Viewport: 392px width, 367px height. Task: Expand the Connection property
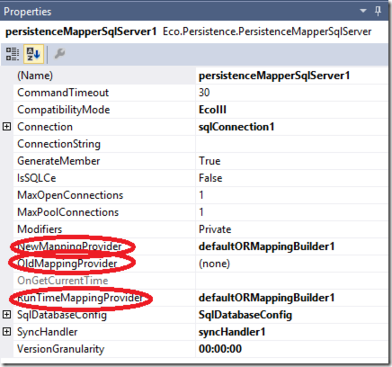[x=7, y=127]
